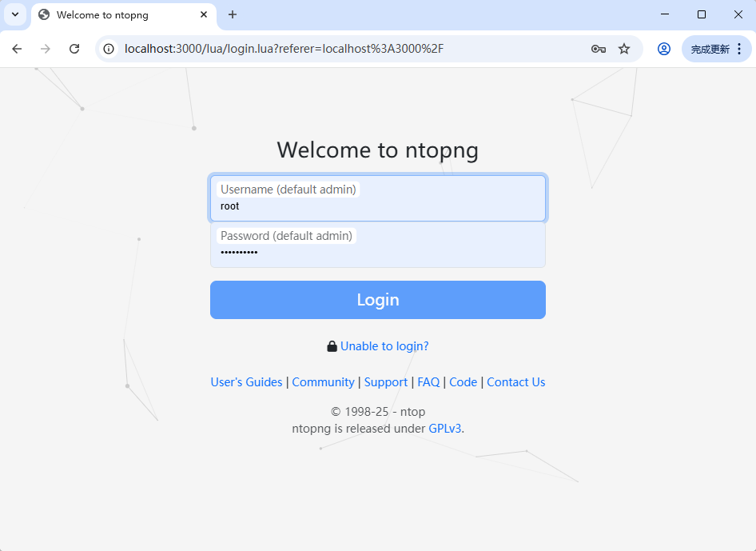
Task: Click the browser forward arrow
Action: coord(46,49)
